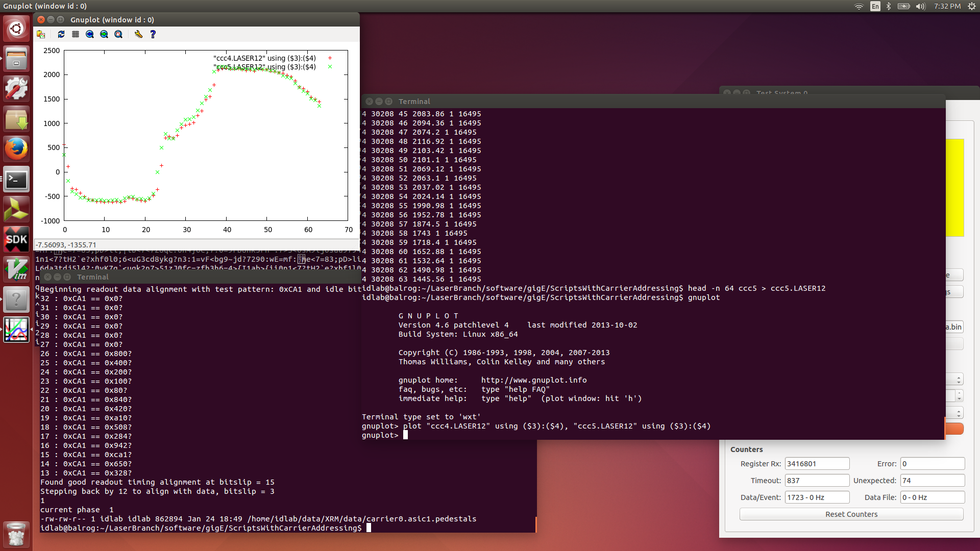Click the Gnuplot status bar coordinate readout
The width and height of the screenshot is (980, 551).
66,245
